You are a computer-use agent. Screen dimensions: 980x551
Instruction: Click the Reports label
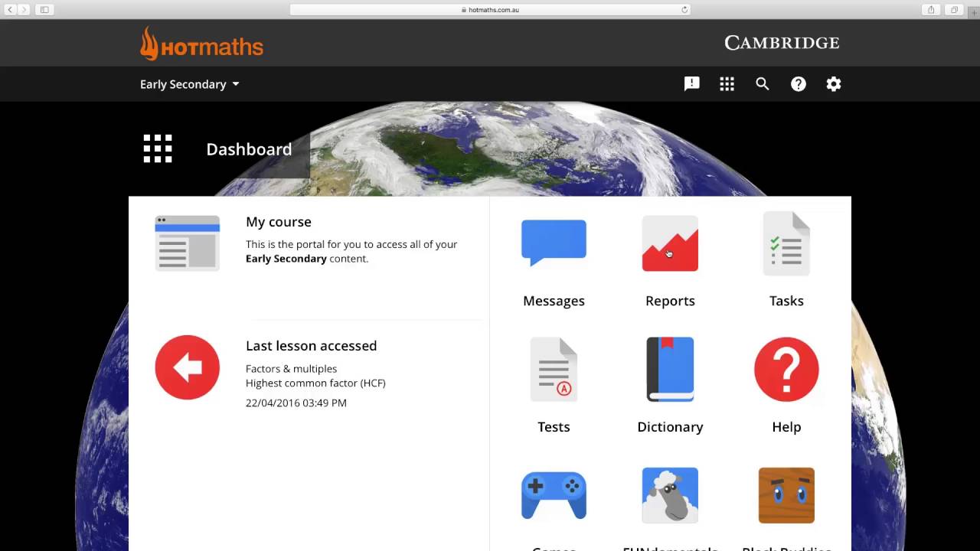point(670,301)
